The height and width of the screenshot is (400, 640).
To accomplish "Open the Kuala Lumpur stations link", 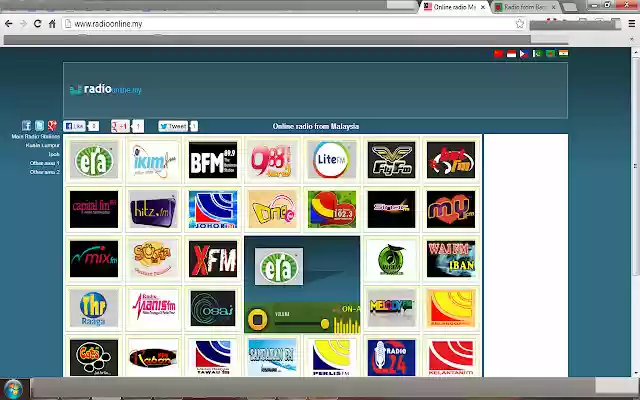I will click(42, 146).
